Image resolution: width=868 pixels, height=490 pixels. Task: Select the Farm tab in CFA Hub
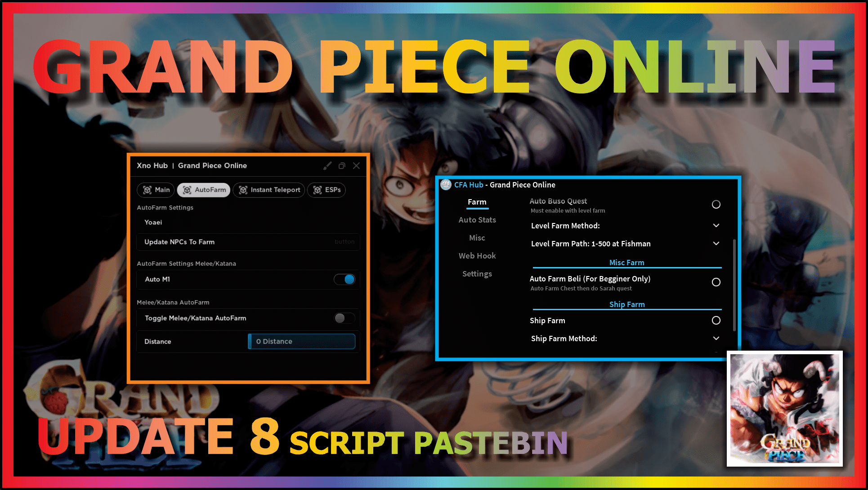coord(477,202)
